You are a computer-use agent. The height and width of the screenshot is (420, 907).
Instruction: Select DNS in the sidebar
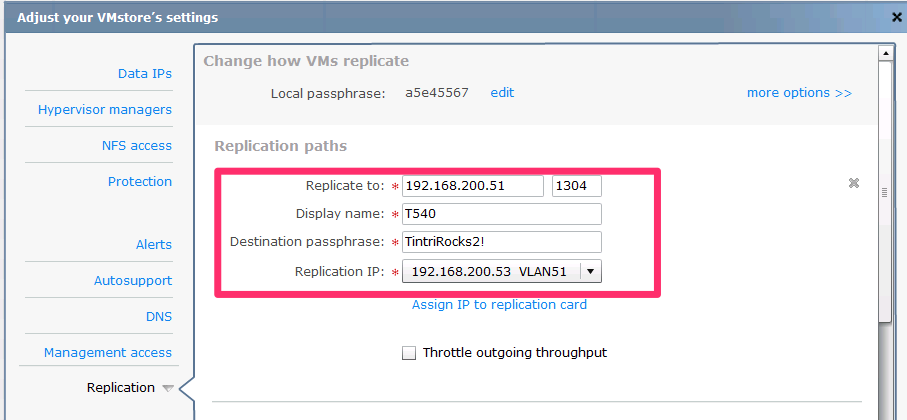(158, 316)
